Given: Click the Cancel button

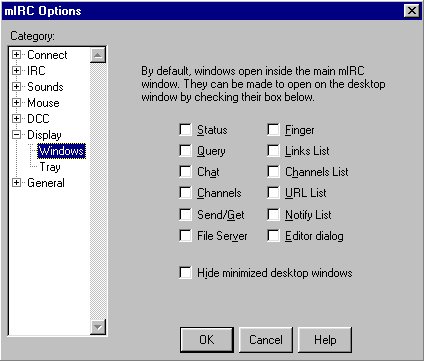Looking at the screenshot, I should tap(266, 340).
